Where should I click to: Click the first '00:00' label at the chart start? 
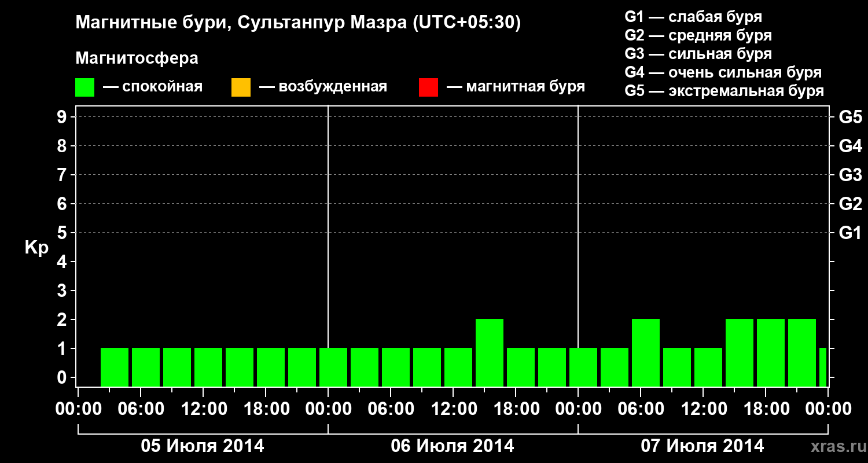tap(78, 409)
